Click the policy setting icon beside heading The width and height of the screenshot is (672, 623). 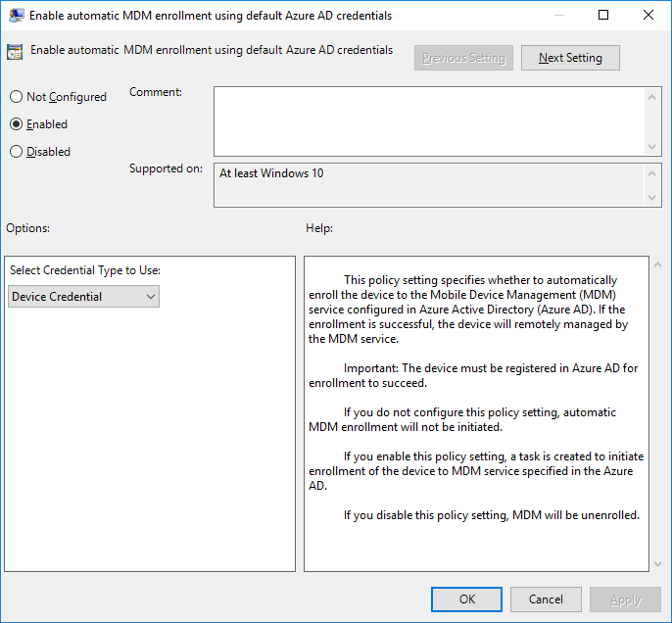coord(15,52)
